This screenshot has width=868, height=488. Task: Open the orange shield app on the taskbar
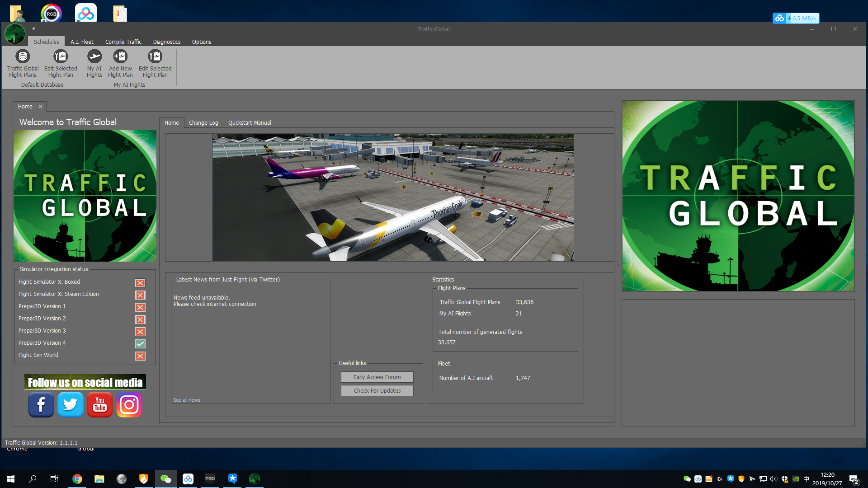click(x=144, y=479)
